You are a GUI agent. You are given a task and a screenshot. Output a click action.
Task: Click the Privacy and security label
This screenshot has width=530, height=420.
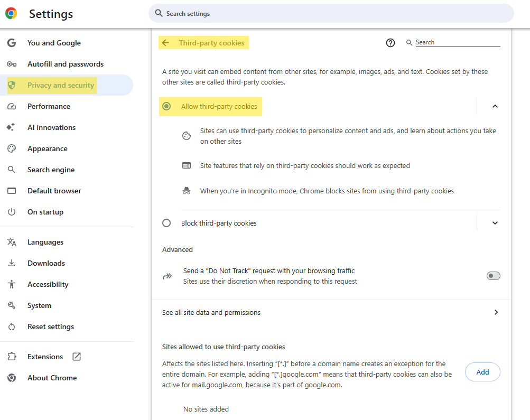click(61, 85)
